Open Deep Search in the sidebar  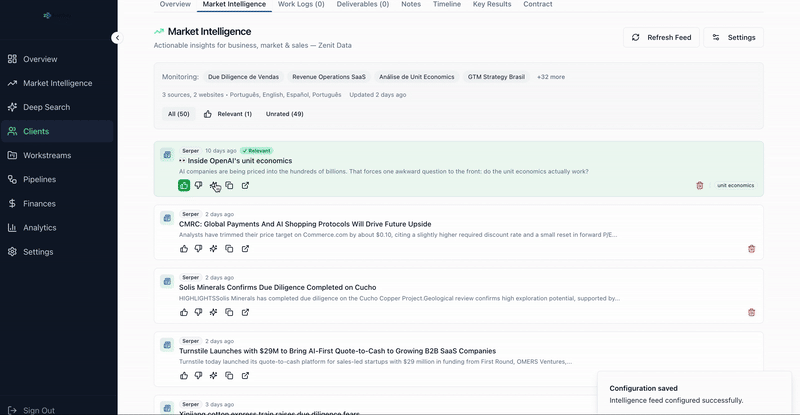pyautogui.click(x=47, y=107)
